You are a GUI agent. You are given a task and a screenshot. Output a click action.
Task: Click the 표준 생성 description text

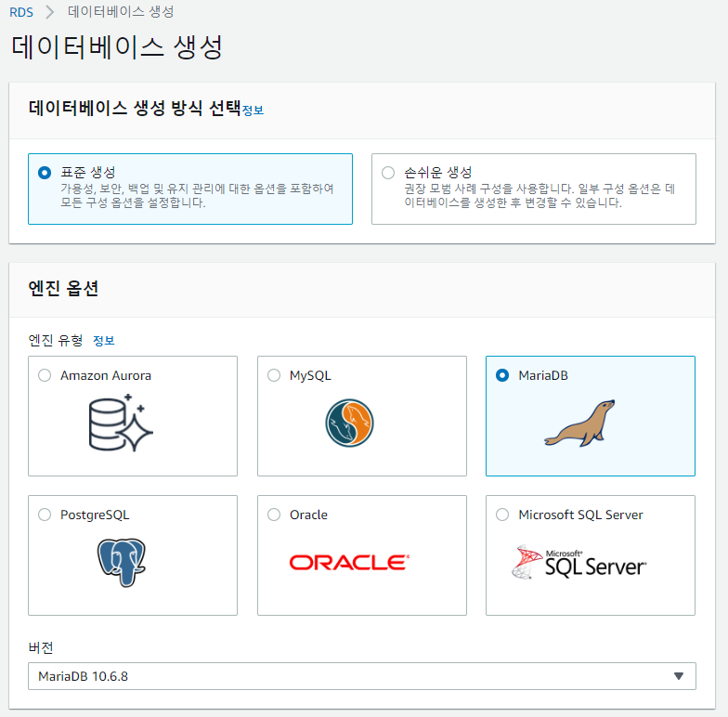pyautogui.click(x=197, y=195)
